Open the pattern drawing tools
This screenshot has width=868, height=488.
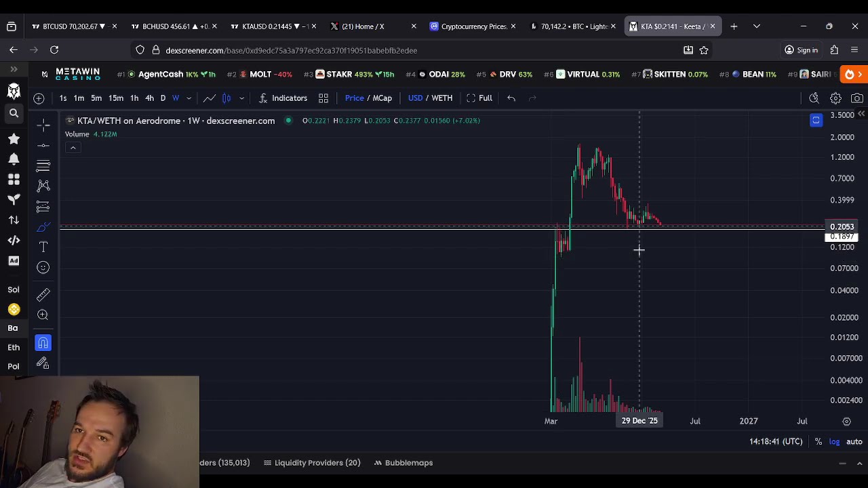click(x=43, y=186)
